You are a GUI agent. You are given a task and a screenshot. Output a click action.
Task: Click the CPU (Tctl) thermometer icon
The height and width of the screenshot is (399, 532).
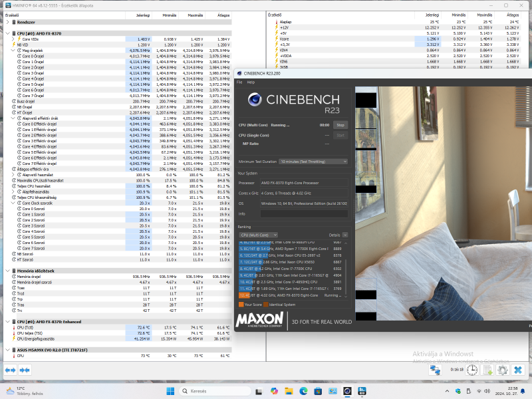(x=14, y=327)
